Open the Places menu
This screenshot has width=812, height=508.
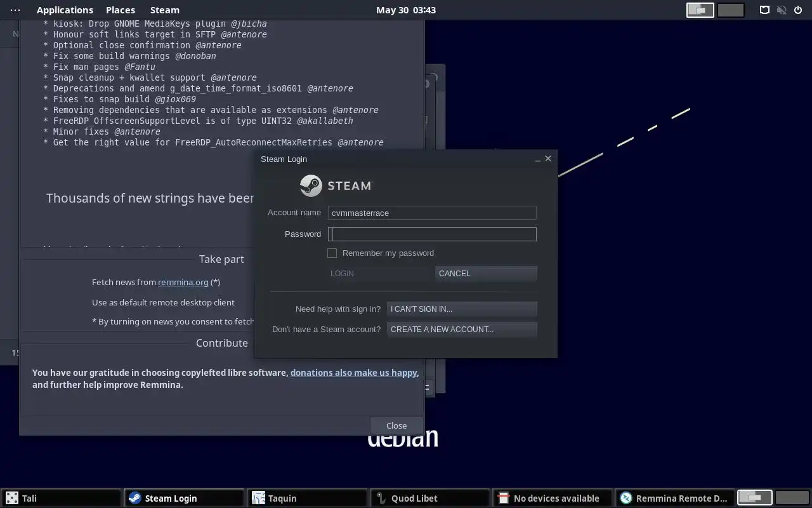pyautogui.click(x=121, y=10)
